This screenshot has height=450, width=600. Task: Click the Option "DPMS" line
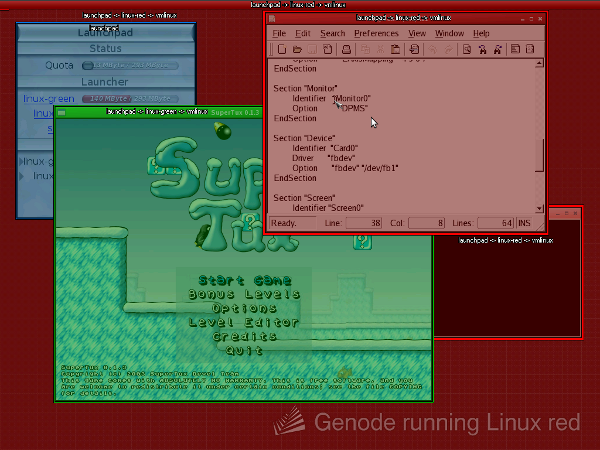pyautogui.click(x=330, y=108)
